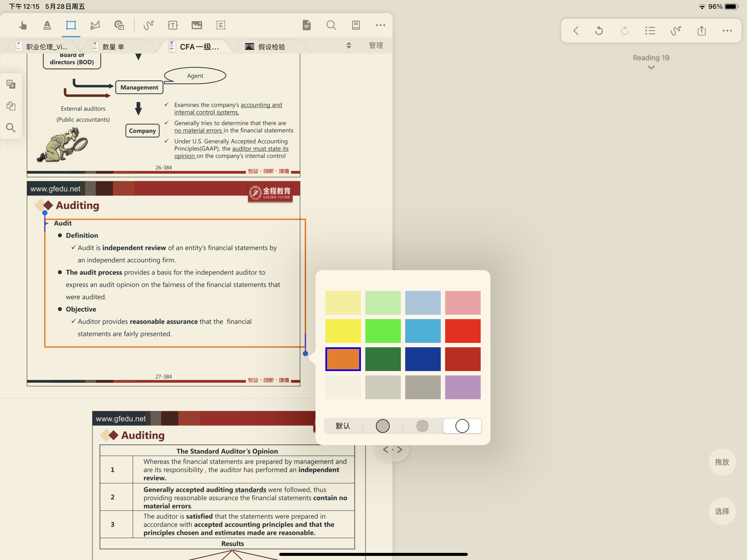Open the document toolbar more options

(x=381, y=25)
